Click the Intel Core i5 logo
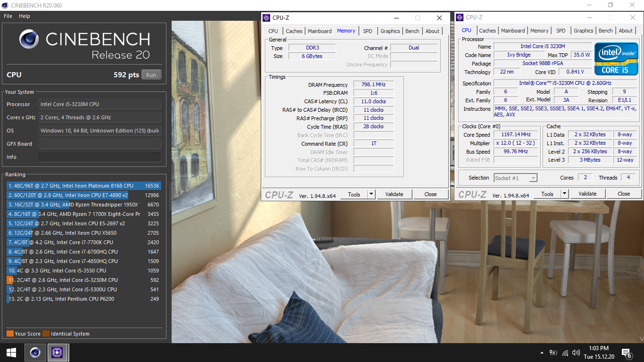 [x=616, y=59]
